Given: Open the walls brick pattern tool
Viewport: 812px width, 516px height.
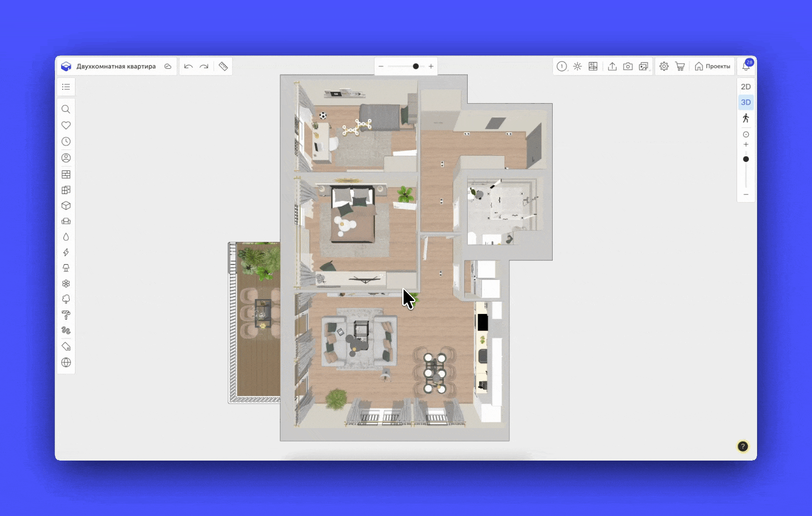Looking at the screenshot, I should pos(66,174).
